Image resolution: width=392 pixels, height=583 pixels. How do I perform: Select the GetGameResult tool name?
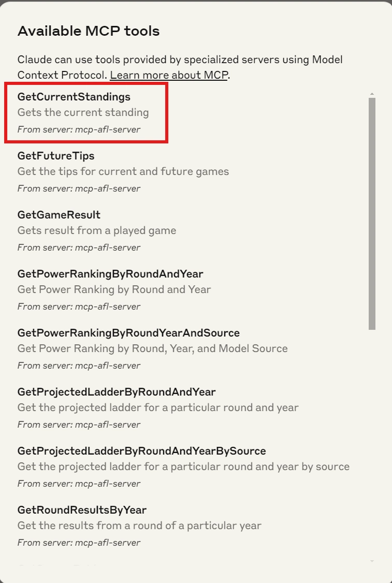[59, 215]
